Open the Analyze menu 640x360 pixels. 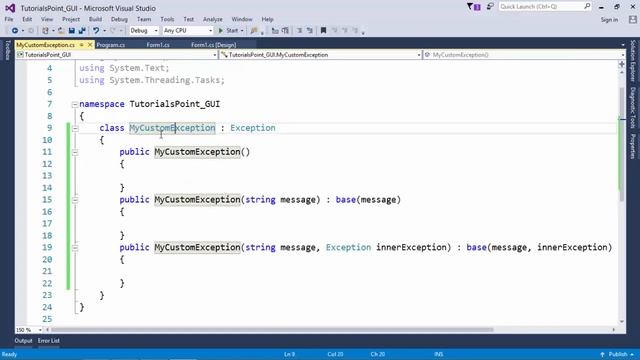coord(213,19)
